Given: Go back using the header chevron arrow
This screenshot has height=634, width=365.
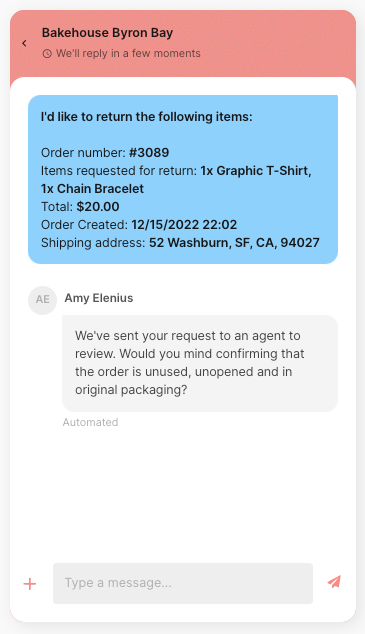Looking at the screenshot, I should pos(24,43).
